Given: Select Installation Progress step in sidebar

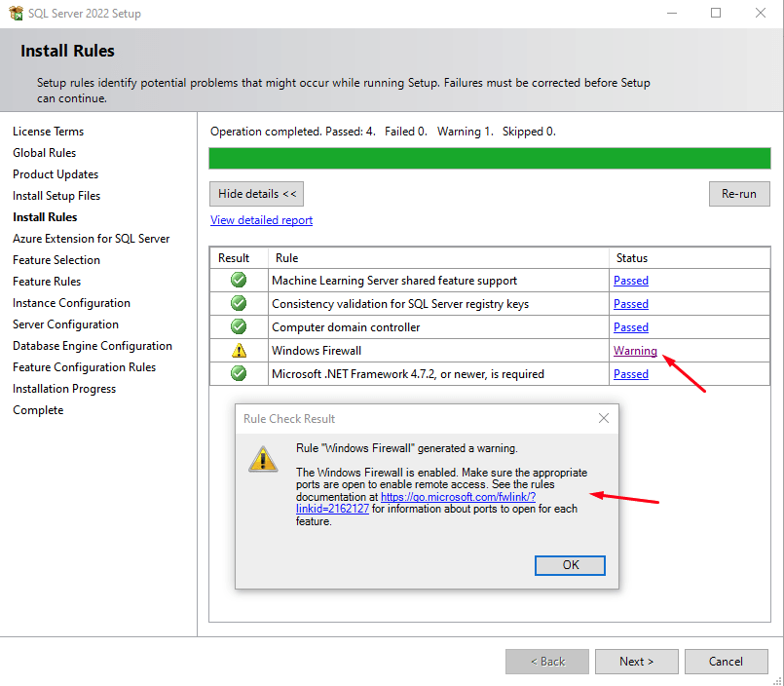Looking at the screenshot, I should tap(64, 389).
